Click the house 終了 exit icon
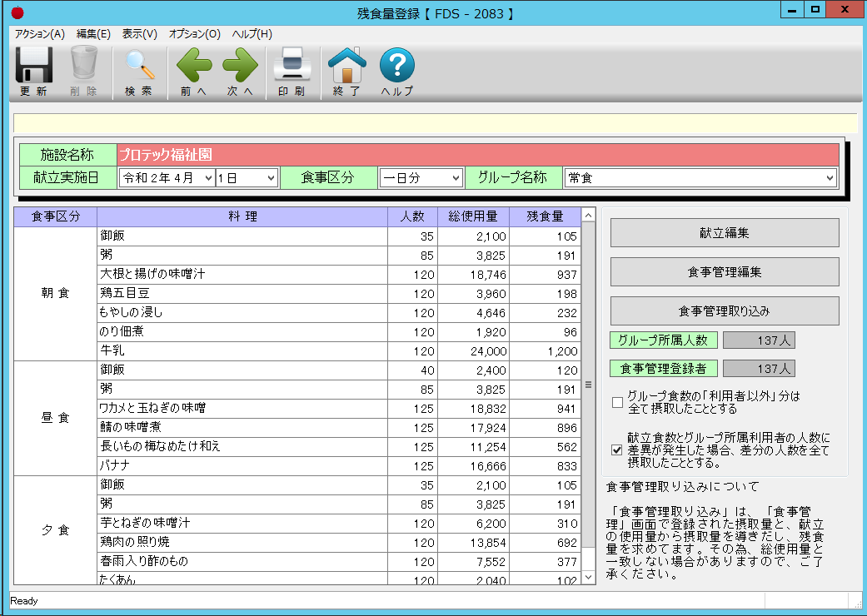Image resolution: width=867 pixels, height=616 pixels. point(346,67)
